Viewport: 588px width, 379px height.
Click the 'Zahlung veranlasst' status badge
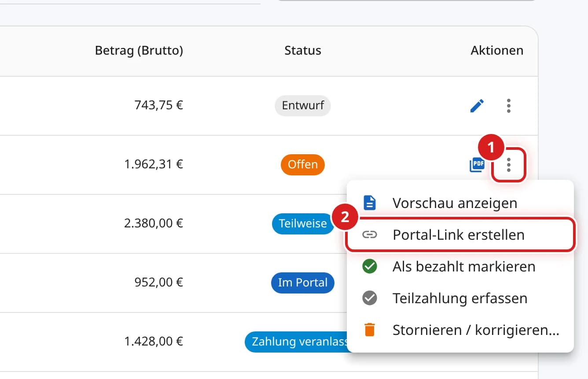point(296,342)
